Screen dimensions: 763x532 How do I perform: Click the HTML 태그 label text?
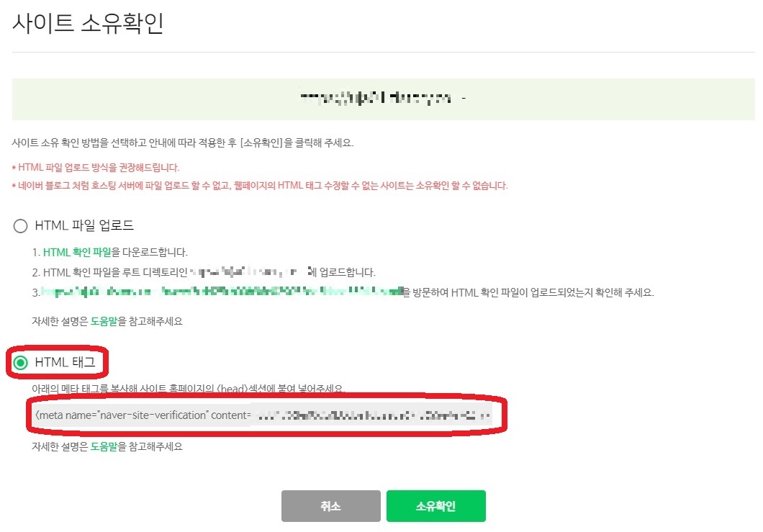tap(66, 362)
